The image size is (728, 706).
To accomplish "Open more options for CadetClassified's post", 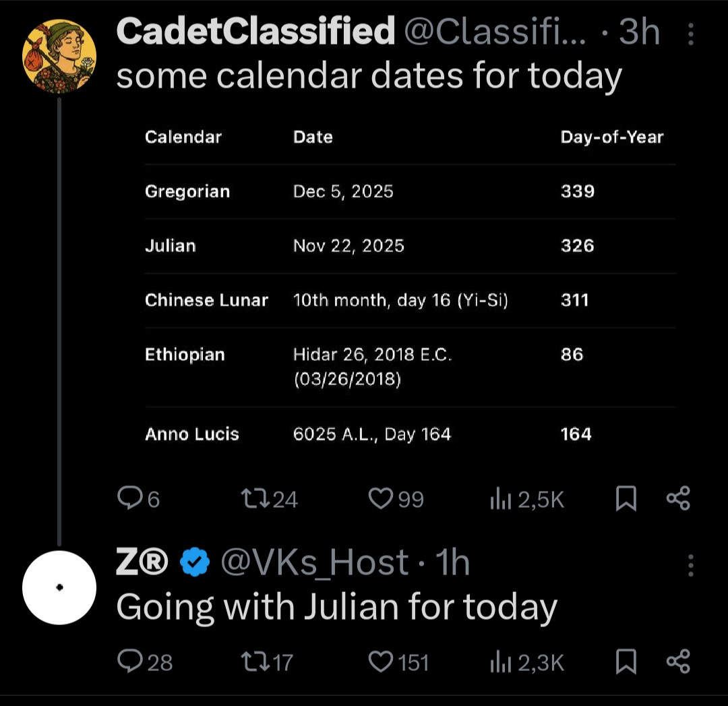I will (x=691, y=34).
